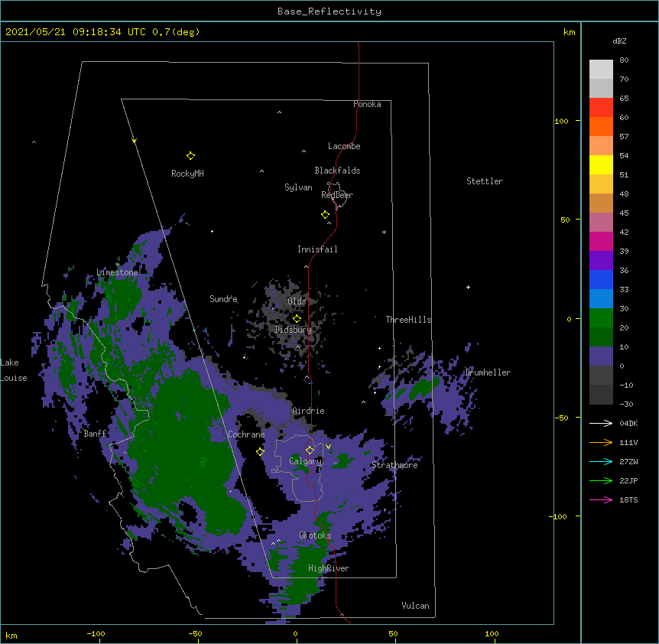
Task: Click the white 04DK arrow in legend
Action: point(601,423)
